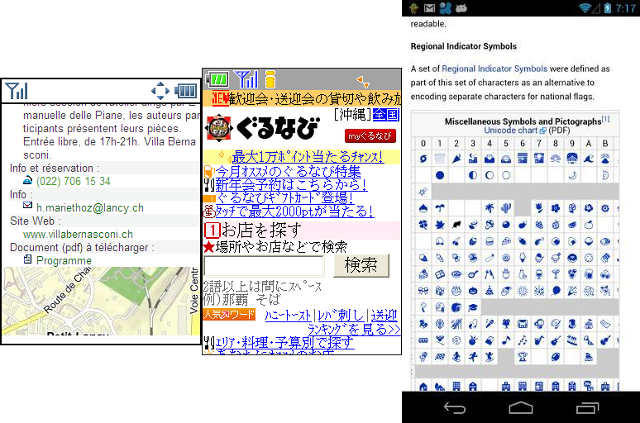Image resolution: width=640 pixels, height=423 pixels.
Task: Tap the Android Back navigation button
Action: pos(454,407)
